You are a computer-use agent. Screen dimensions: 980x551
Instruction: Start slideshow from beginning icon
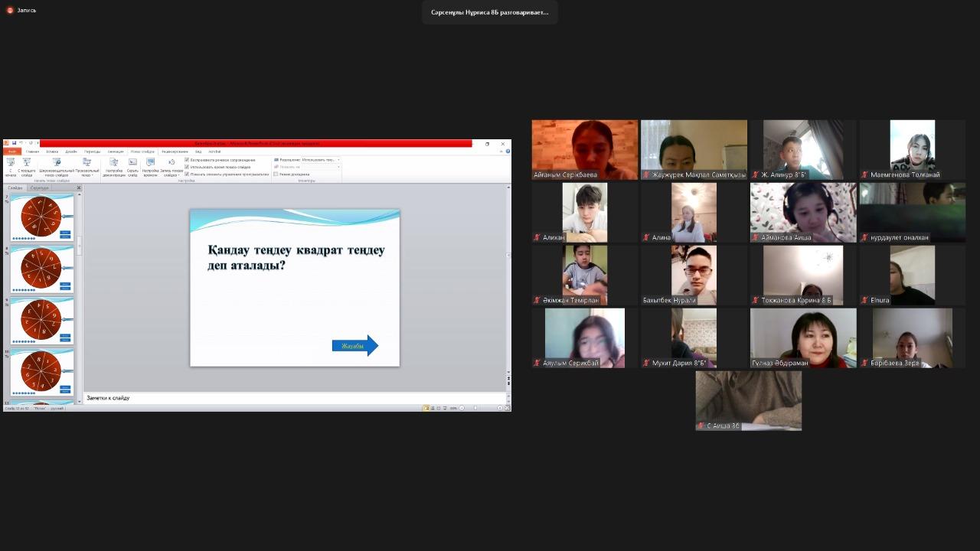coord(11,163)
